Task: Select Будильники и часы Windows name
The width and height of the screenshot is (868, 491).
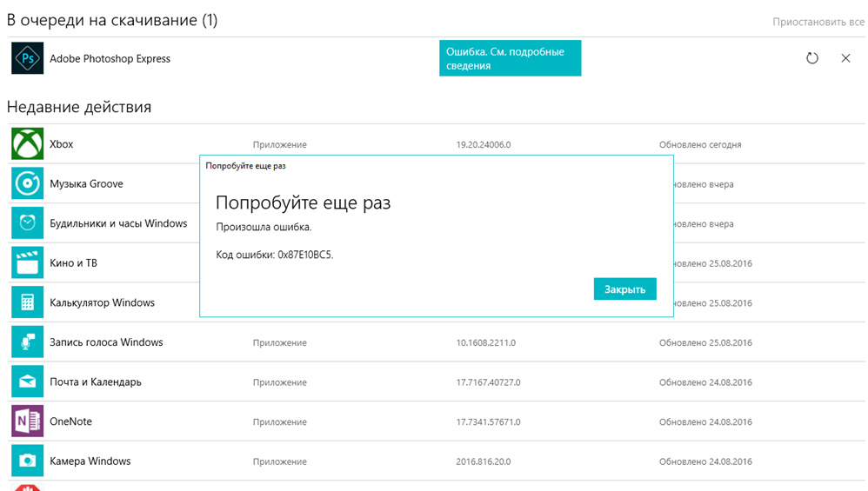Action: (118, 223)
